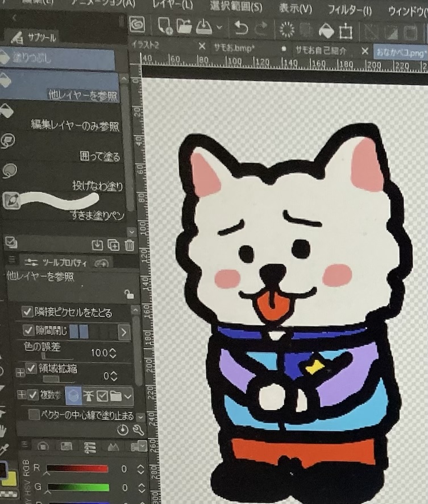Toggle the 隣接ピクセルをたどる checkbox
Screen dimensions: 428x504
coord(27,312)
